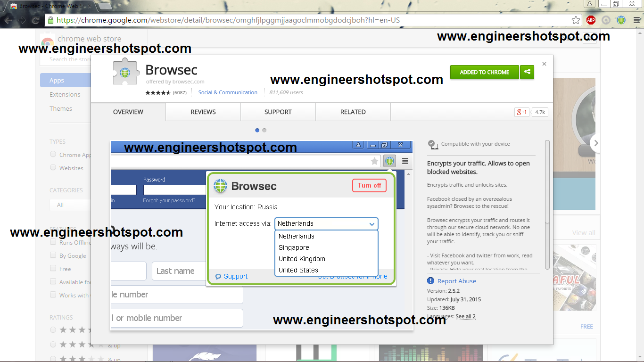Click the blue Report Abuse exclamation icon
This screenshot has height=362, width=644.
pyautogui.click(x=430, y=281)
